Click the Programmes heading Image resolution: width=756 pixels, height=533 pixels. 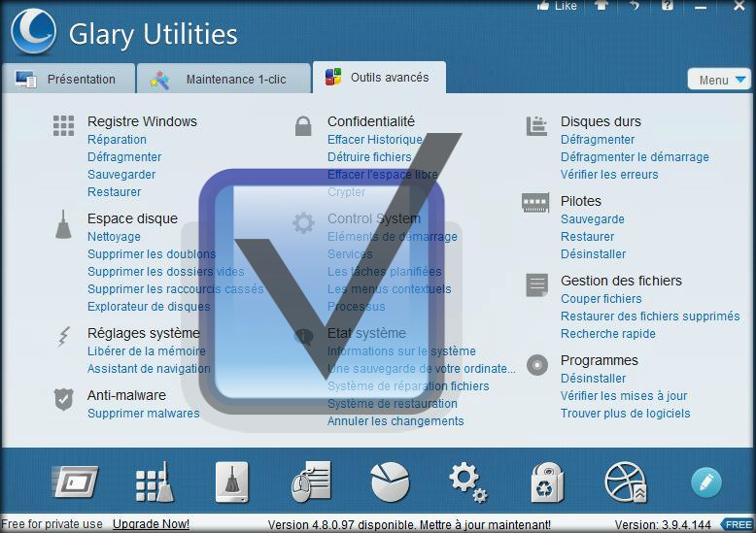(600, 360)
